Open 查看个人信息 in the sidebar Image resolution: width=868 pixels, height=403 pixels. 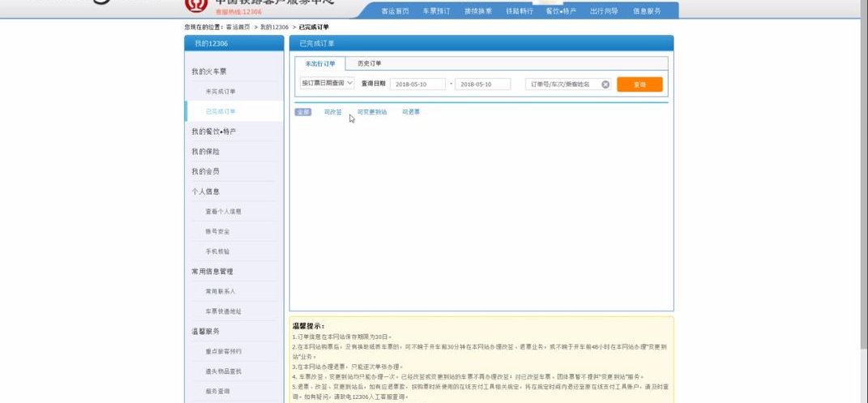(x=223, y=212)
